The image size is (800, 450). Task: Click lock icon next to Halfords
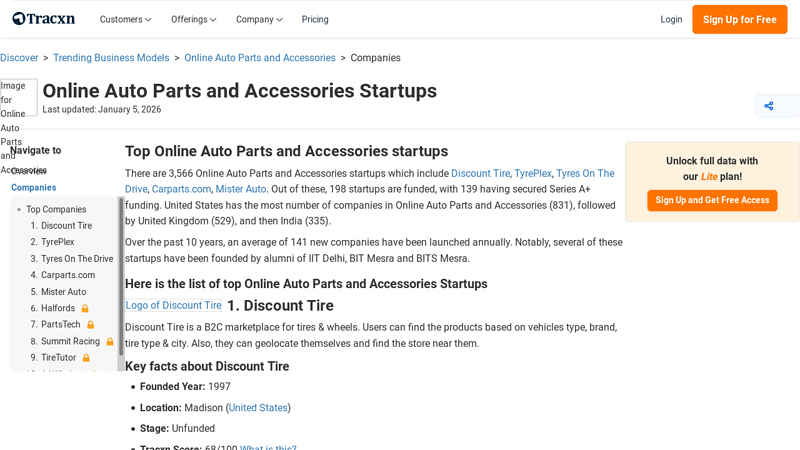point(85,308)
